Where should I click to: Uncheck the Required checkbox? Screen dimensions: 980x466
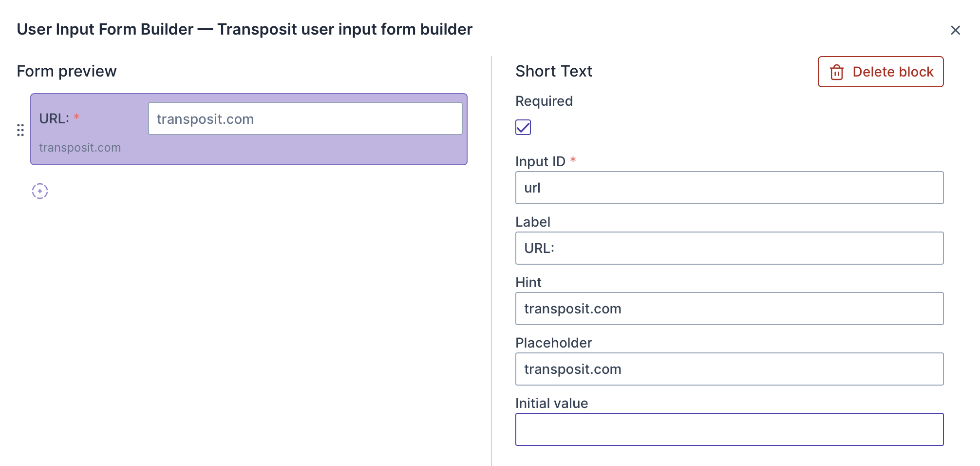523,127
